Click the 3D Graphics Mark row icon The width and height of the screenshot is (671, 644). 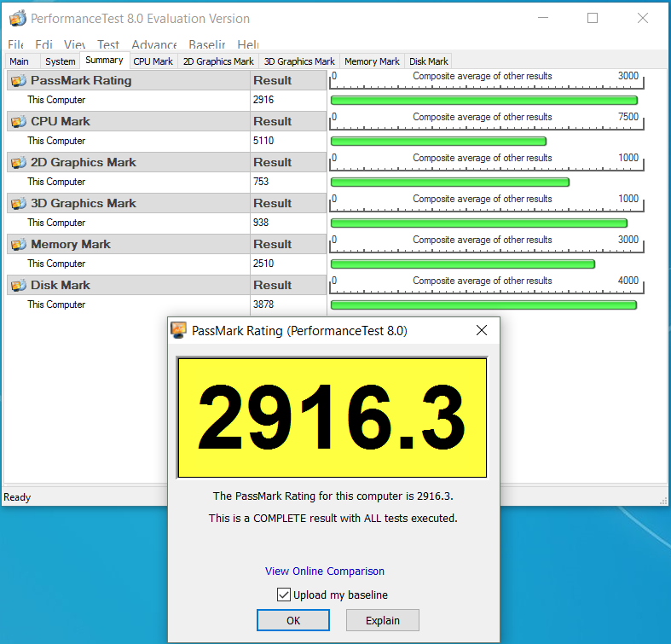[19, 203]
